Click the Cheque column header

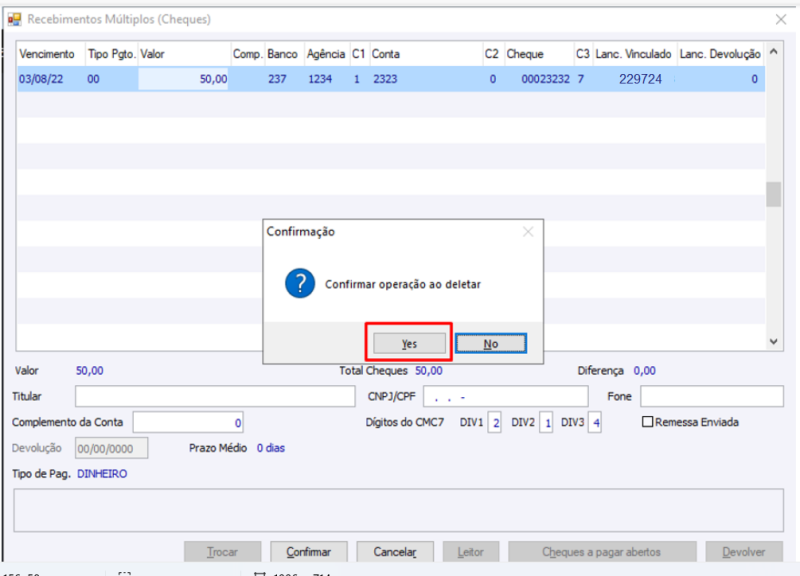pos(539,54)
